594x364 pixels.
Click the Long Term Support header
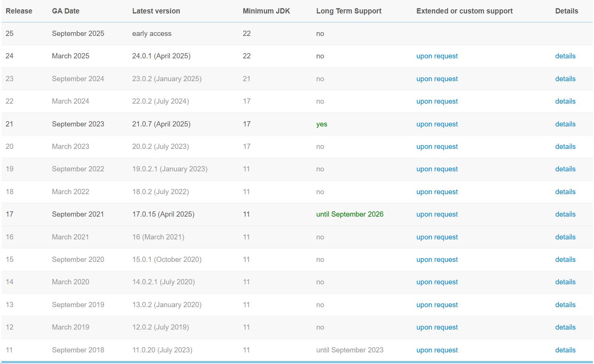pyautogui.click(x=348, y=11)
